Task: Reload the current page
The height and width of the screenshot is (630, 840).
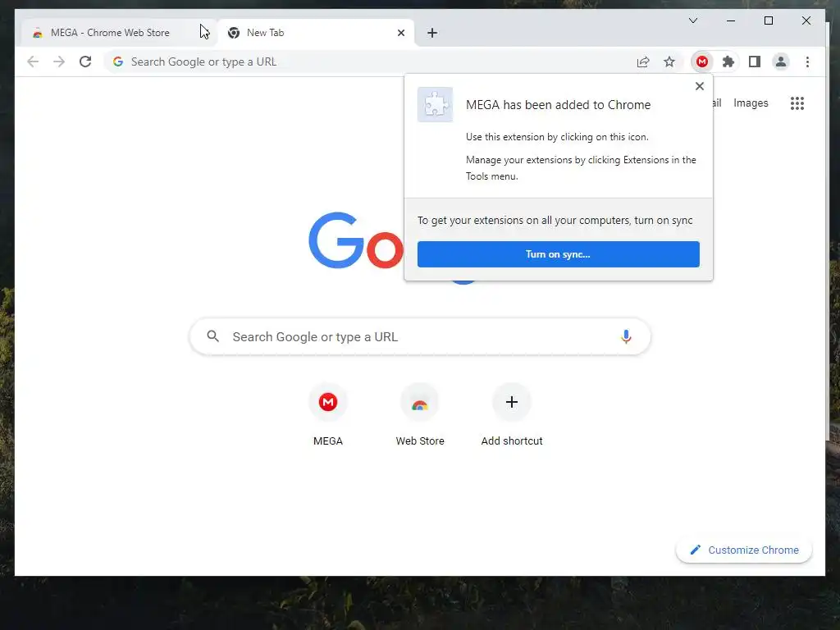Action: (85, 62)
